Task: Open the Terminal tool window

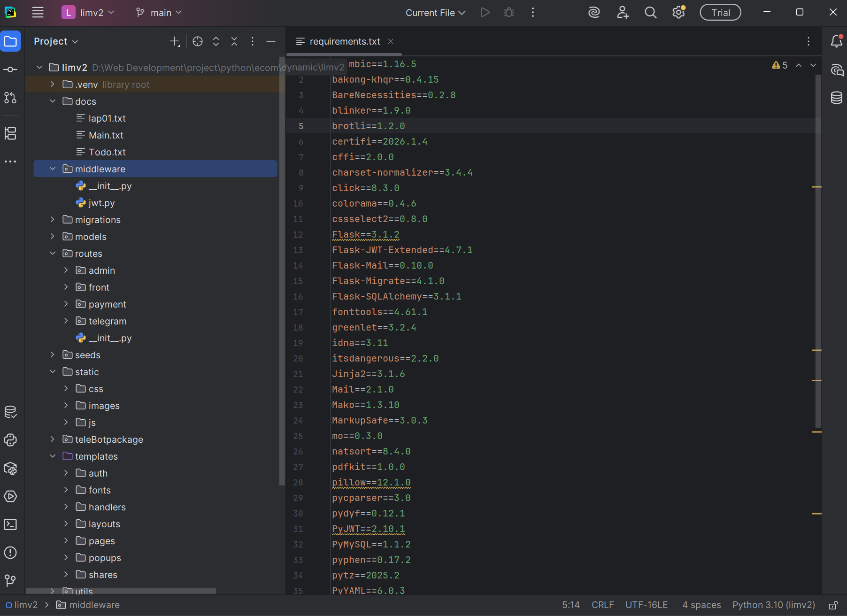Action: pyautogui.click(x=10, y=524)
